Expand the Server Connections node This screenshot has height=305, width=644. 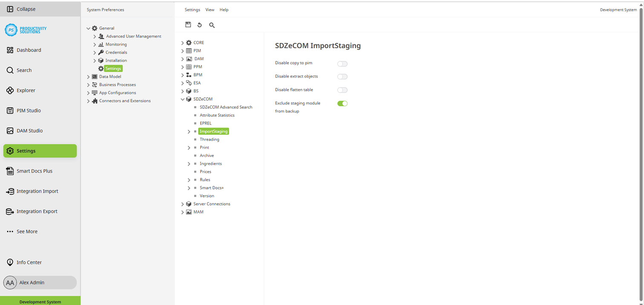[182, 204]
